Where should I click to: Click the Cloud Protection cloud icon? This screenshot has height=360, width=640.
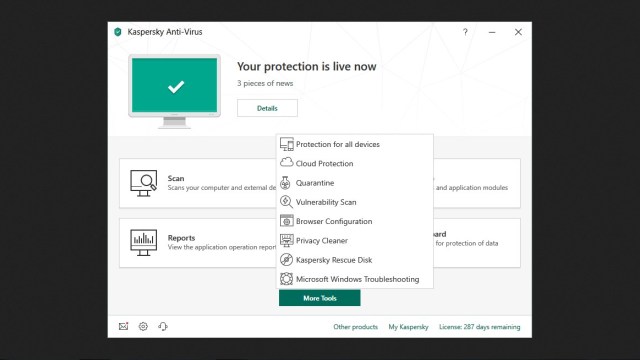point(287,163)
